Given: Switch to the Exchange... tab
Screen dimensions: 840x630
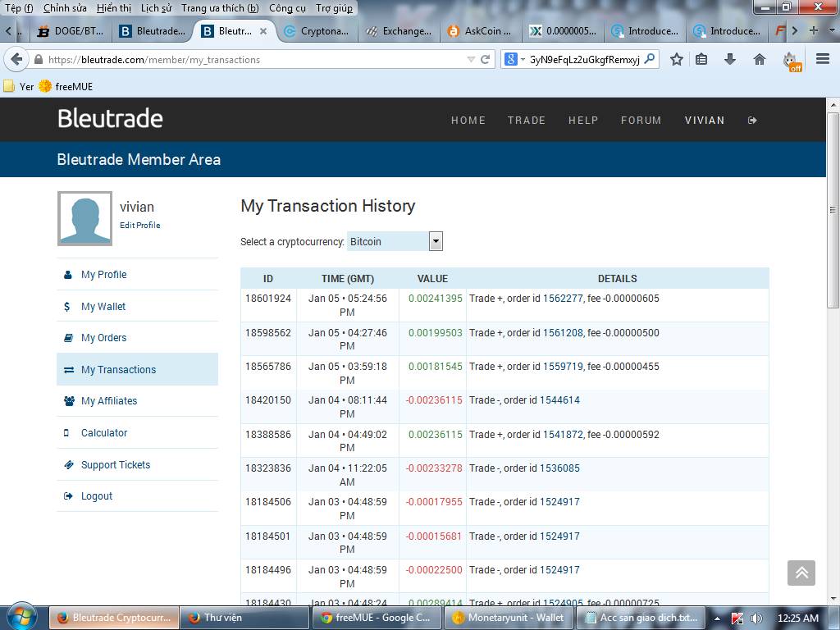Looking at the screenshot, I should coord(399,31).
